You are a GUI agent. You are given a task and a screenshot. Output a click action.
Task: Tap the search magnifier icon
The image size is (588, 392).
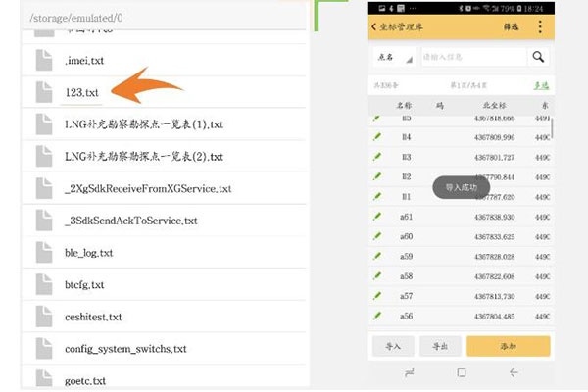click(540, 58)
